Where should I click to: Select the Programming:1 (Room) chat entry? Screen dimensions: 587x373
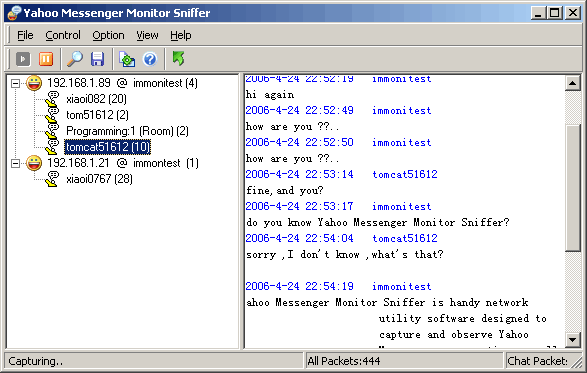point(127,131)
